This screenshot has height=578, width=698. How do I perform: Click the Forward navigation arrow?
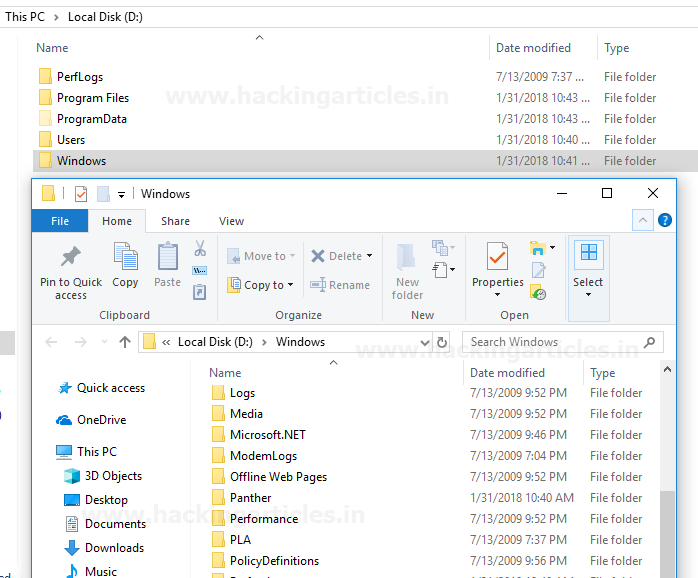pos(81,342)
